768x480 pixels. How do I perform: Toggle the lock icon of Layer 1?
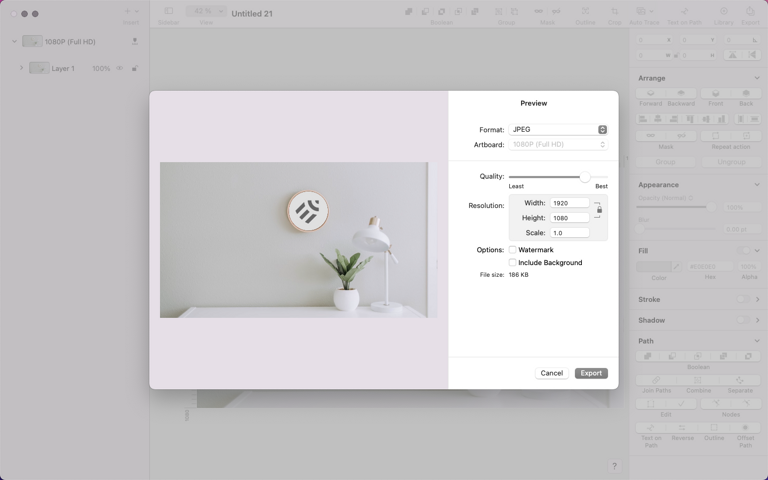point(135,69)
